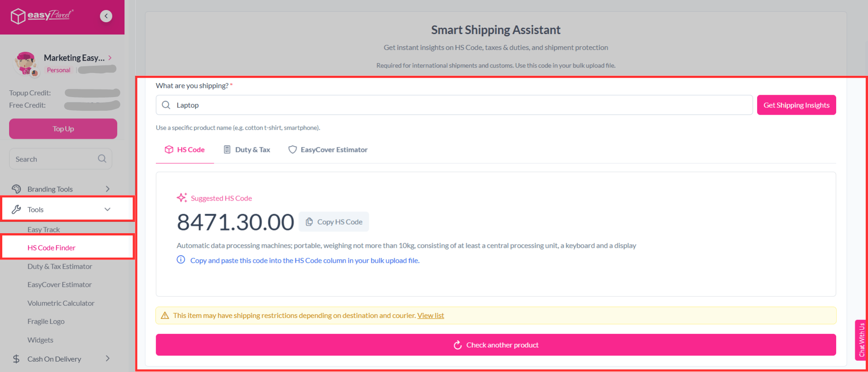This screenshot has height=372, width=868.
Task: Collapse the Tools menu chevron
Action: click(108, 210)
